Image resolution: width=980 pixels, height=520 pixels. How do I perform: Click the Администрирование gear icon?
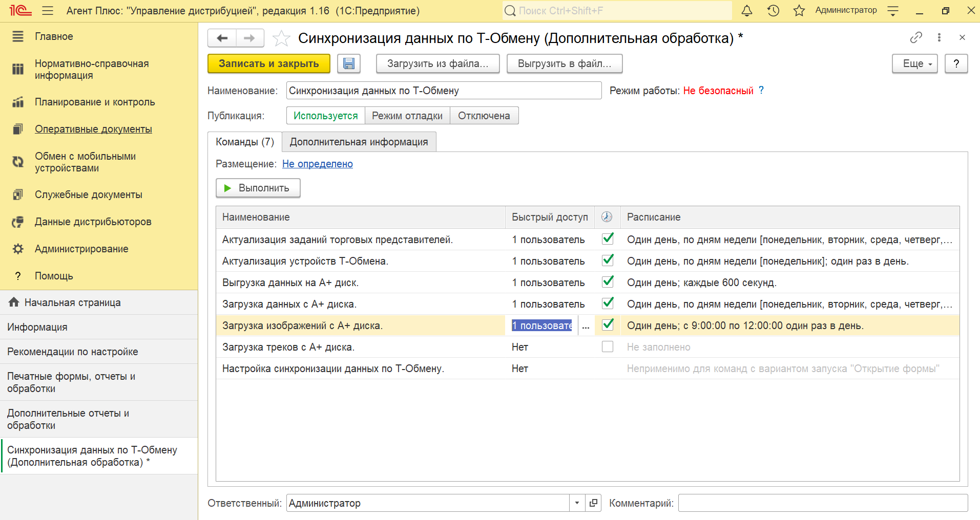tap(18, 249)
